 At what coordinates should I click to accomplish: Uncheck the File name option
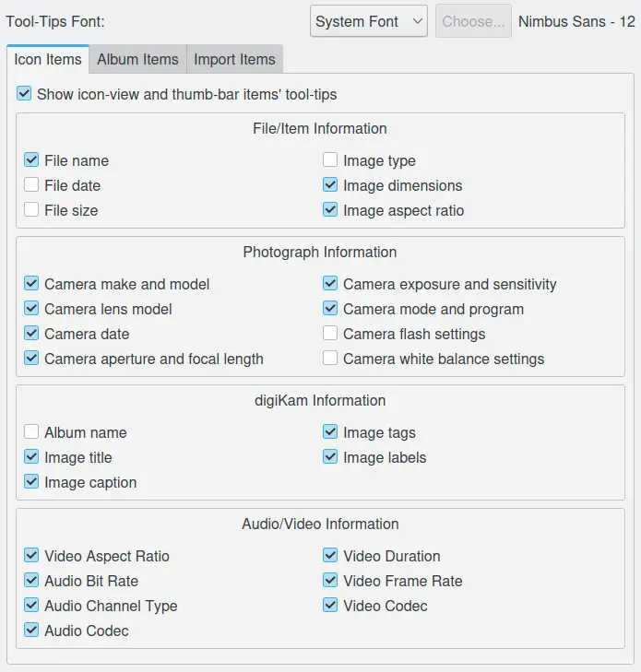tap(32, 160)
